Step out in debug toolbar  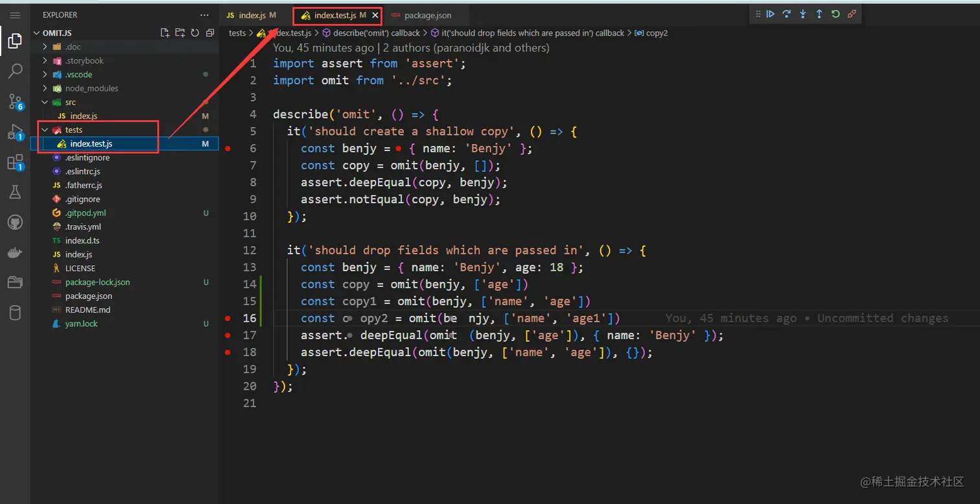[819, 14]
